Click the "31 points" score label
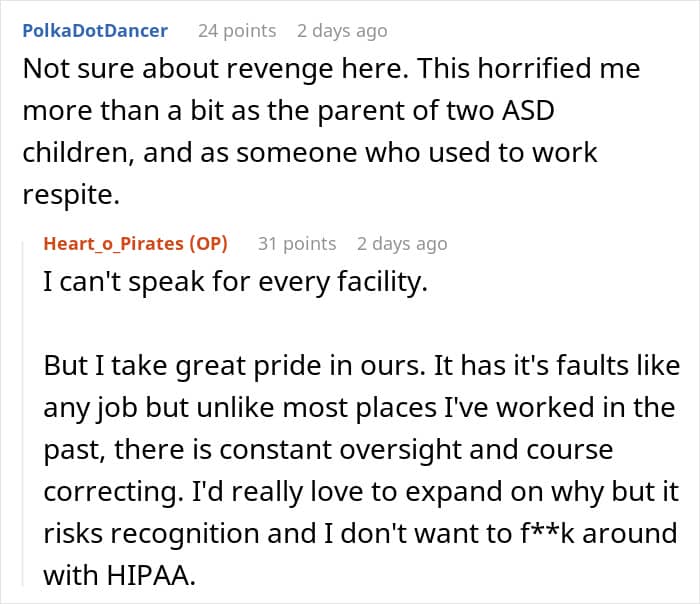The height and width of the screenshot is (604, 700). (x=297, y=244)
